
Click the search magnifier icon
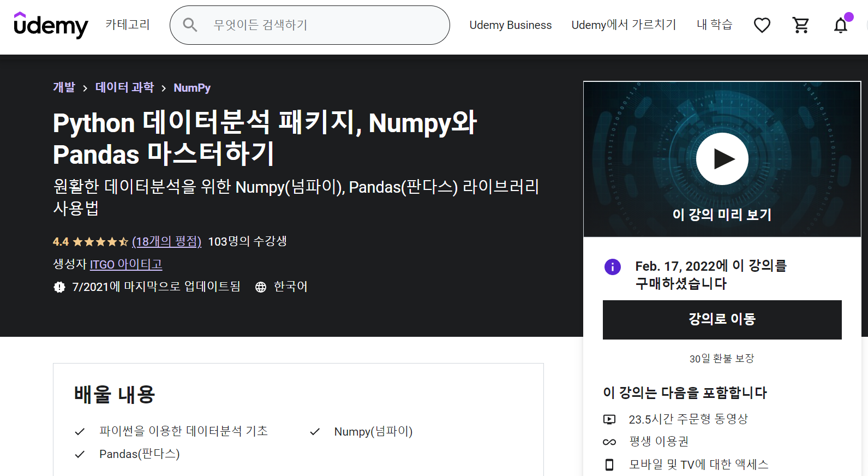coord(190,25)
